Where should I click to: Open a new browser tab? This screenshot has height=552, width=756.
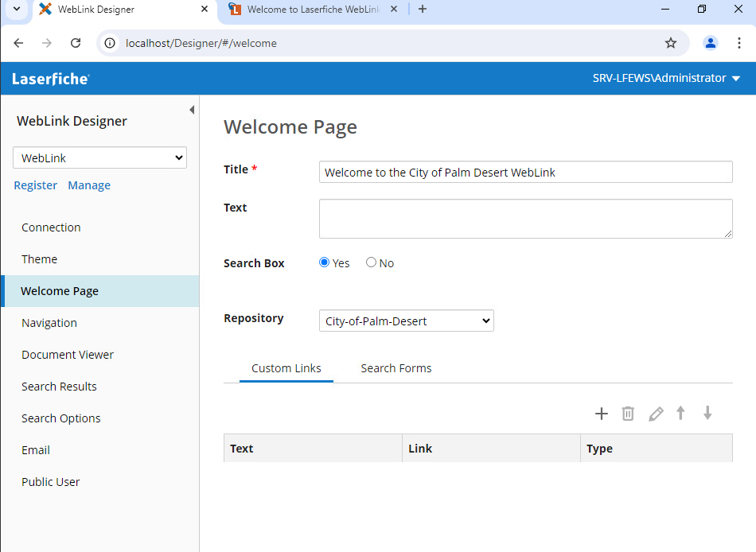point(423,9)
